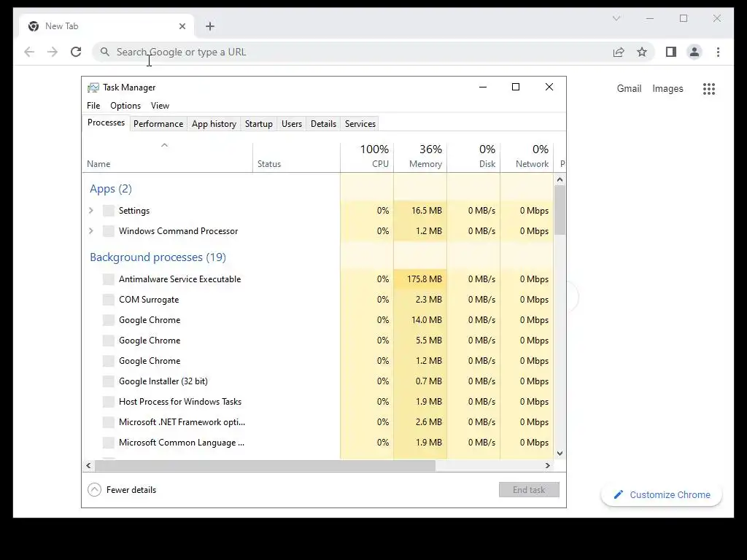
Task: Click the horizontal scrollbar right arrow
Action: coord(548,466)
